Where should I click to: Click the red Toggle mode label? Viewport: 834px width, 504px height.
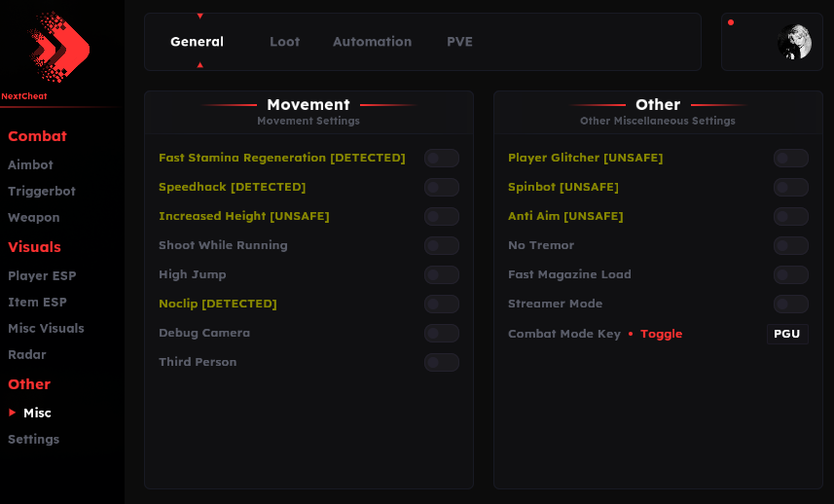click(661, 334)
